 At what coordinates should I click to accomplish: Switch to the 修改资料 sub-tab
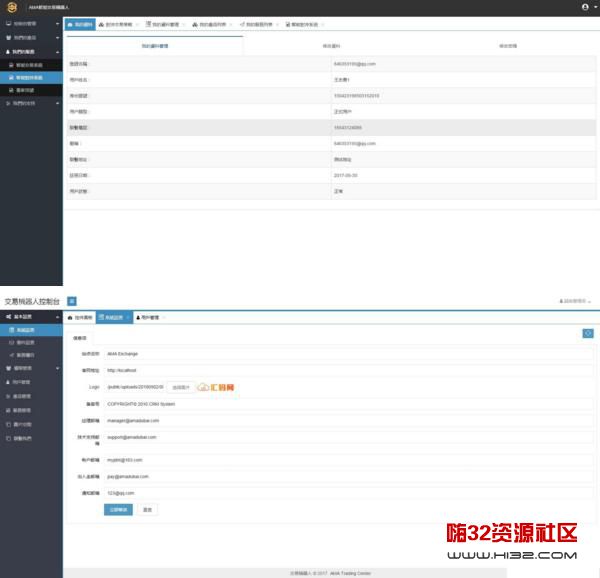(x=330, y=46)
